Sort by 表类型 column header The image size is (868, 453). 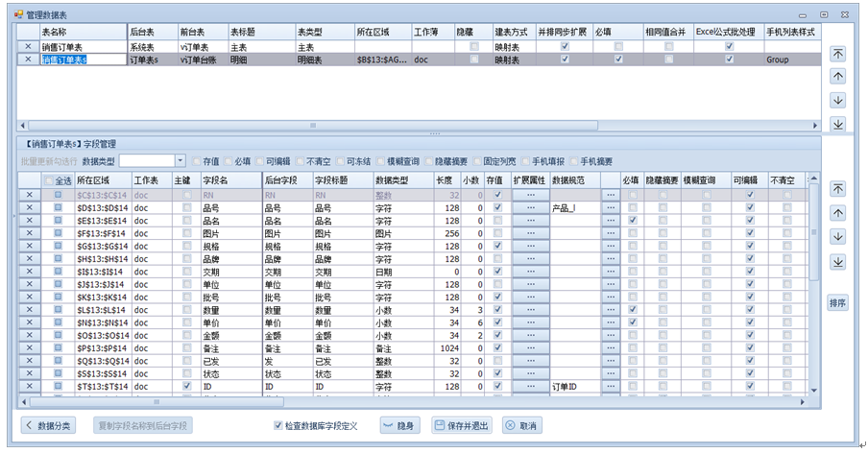(325, 32)
